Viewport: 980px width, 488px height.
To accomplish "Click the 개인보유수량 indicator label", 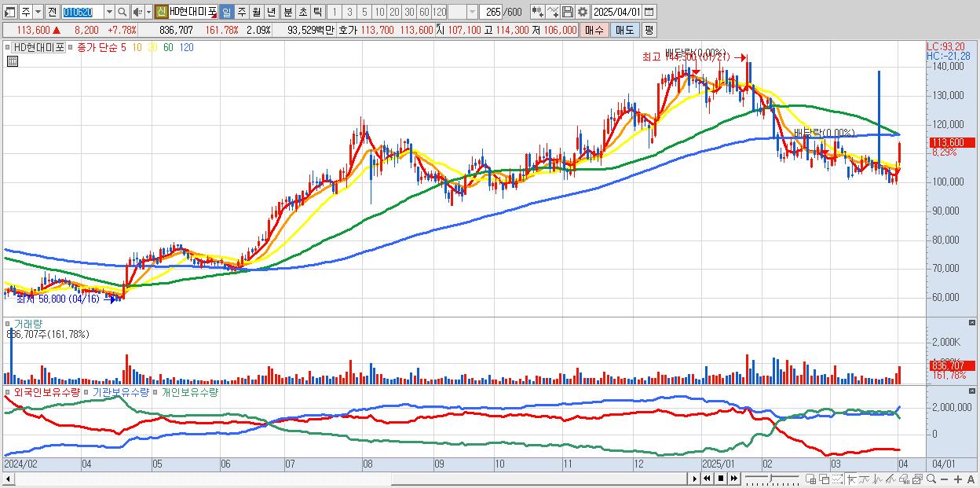I will click(x=189, y=391).
